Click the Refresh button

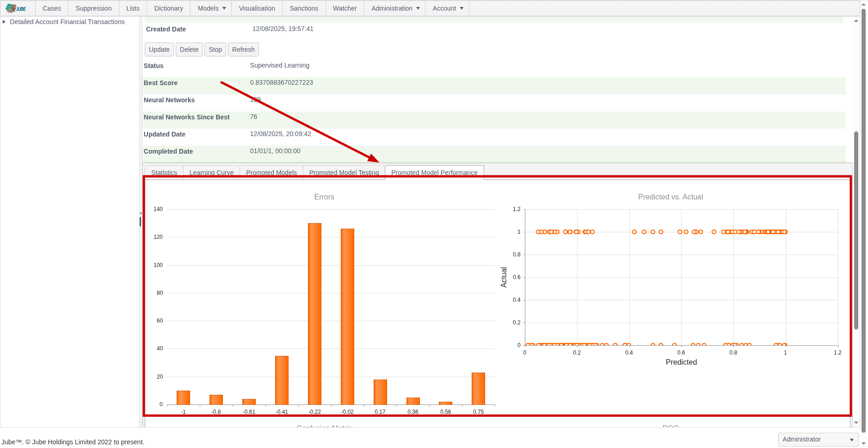pyautogui.click(x=243, y=50)
